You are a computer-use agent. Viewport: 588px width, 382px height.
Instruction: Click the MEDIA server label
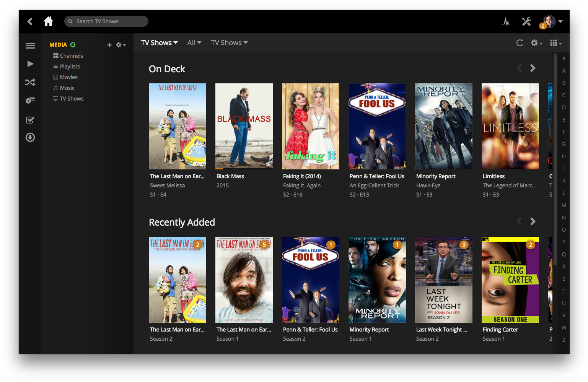pos(58,45)
